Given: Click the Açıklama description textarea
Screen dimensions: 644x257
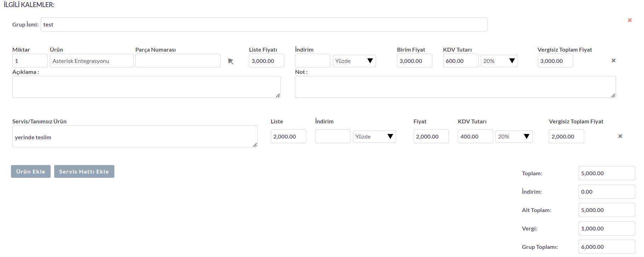Looking at the screenshot, I should tap(147, 87).
